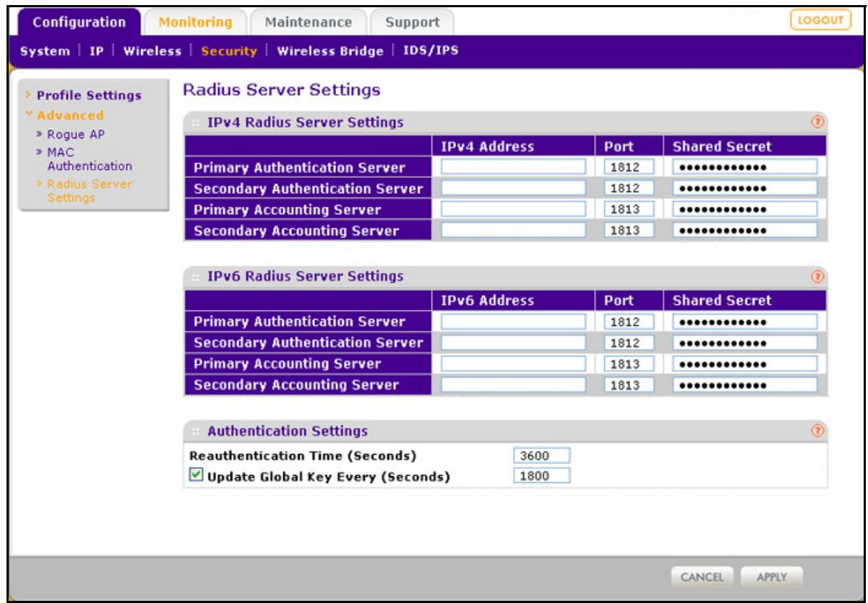
Task: Click IPv6 Secondary Authentication Server port field
Action: pos(628,342)
